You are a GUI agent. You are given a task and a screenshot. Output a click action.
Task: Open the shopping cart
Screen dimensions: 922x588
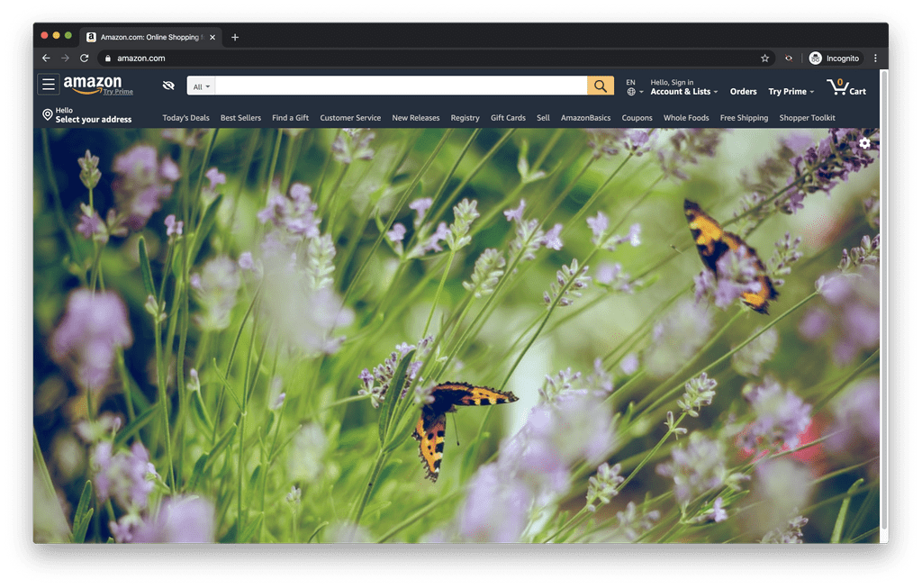[846, 86]
